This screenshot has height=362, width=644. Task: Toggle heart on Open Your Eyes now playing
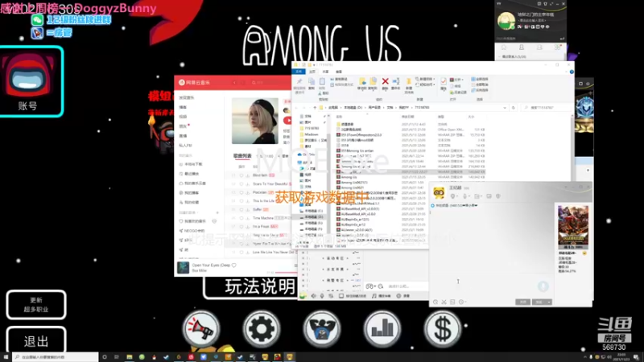(x=234, y=265)
